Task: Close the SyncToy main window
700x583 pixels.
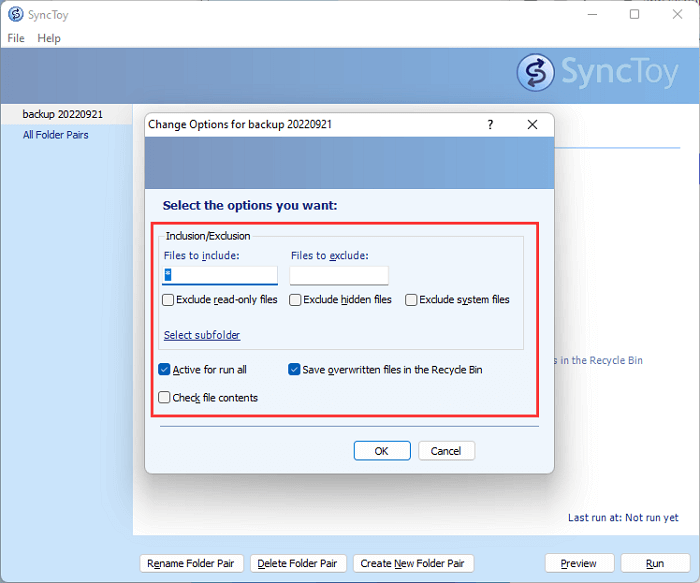Action: [x=677, y=14]
